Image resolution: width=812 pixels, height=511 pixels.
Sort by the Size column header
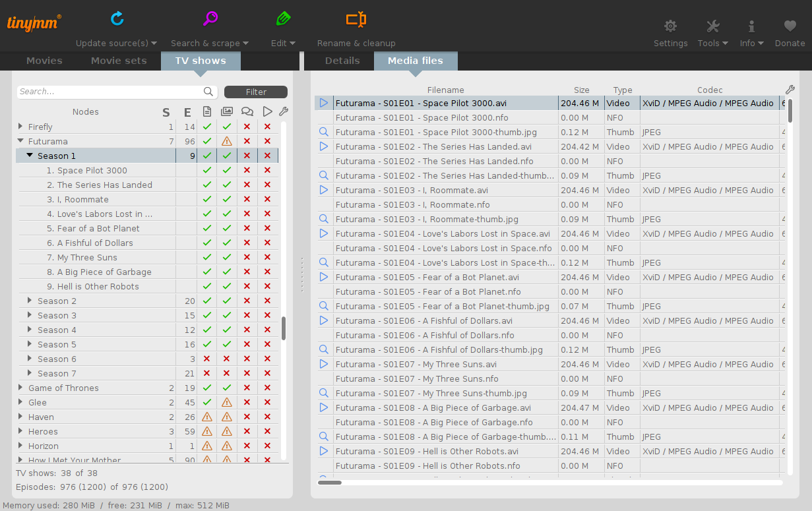coord(581,90)
